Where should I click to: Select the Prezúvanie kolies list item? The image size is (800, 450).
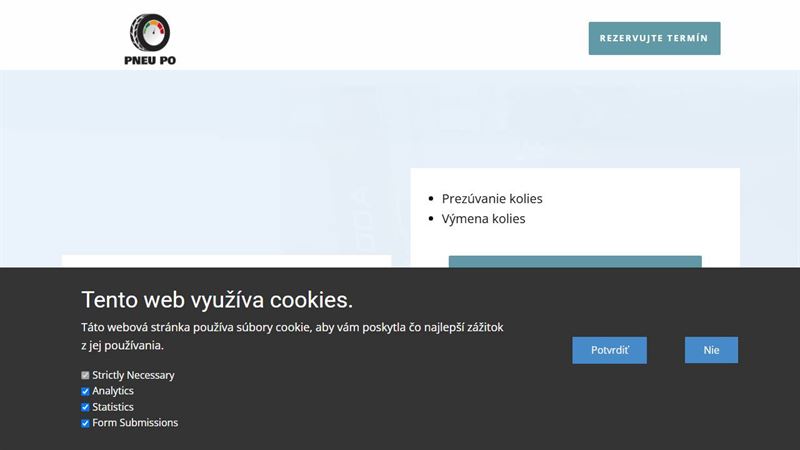coord(492,198)
